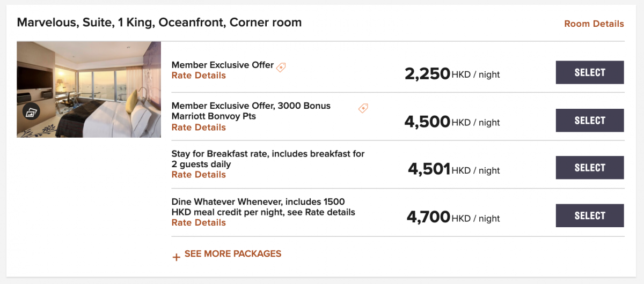Click the tag icon beside Member Exclusive Offer
644x284 pixels.
click(x=281, y=67)
